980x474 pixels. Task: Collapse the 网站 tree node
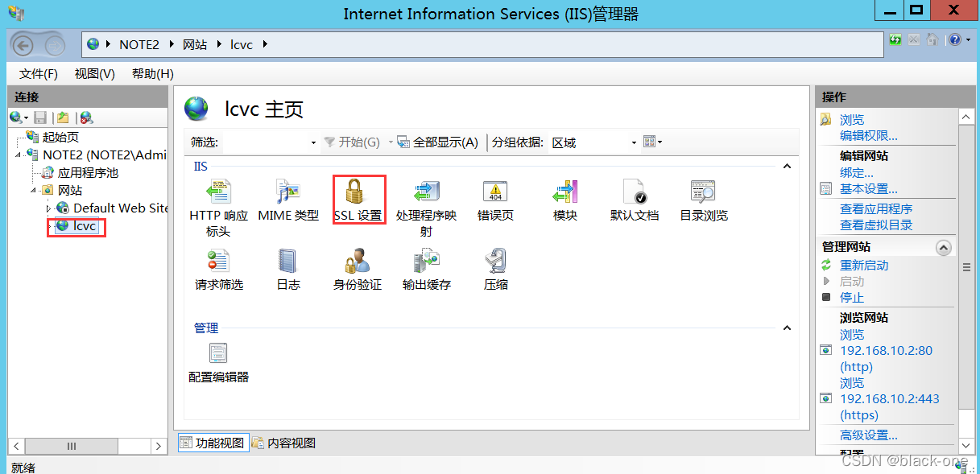pyautogui.click(x=35, y=191)
